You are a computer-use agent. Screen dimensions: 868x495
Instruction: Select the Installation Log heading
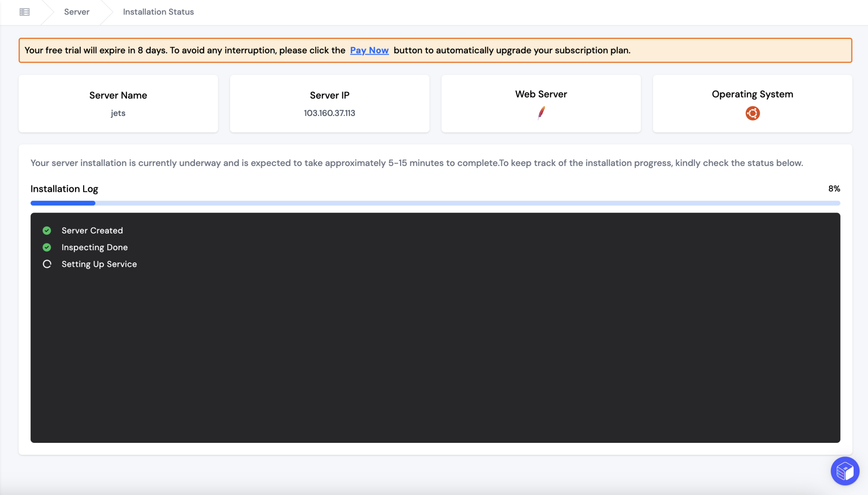pos(64,188)
